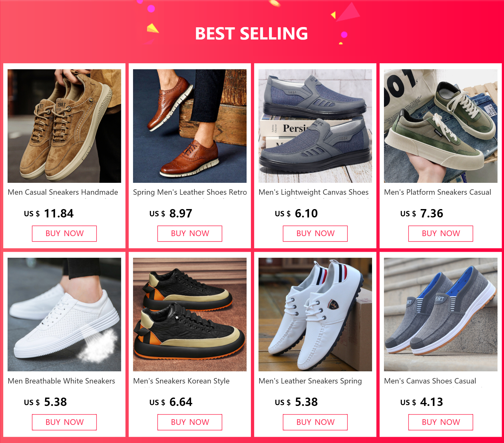Click the BEST SELLING banner heading

251,34
